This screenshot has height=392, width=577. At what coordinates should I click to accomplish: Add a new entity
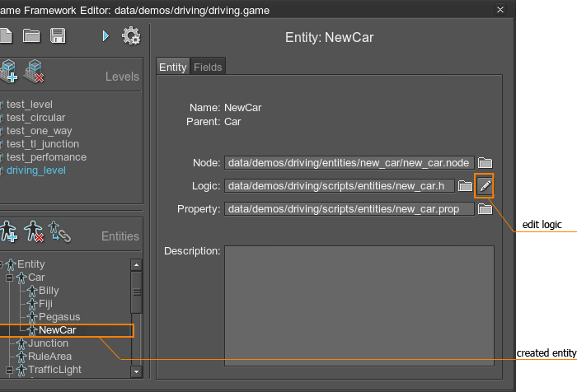click(9, 232)
